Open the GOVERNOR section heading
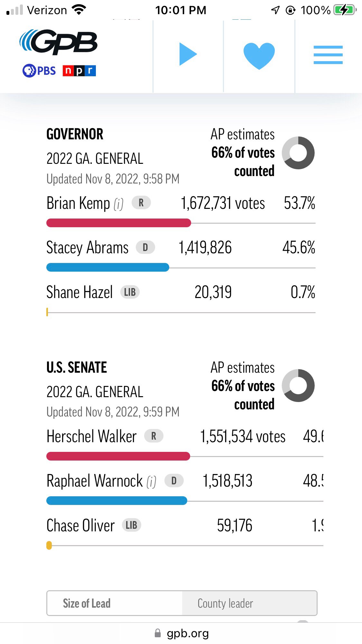 75,134
